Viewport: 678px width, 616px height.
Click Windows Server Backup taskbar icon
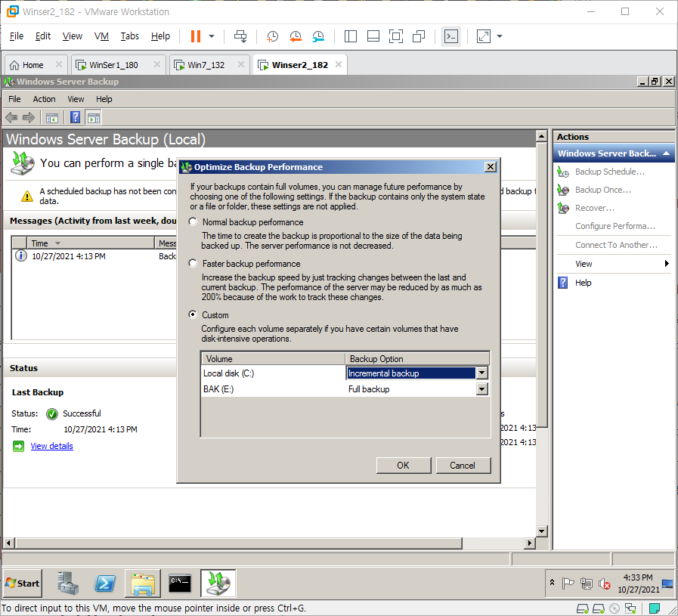[218, 583]
